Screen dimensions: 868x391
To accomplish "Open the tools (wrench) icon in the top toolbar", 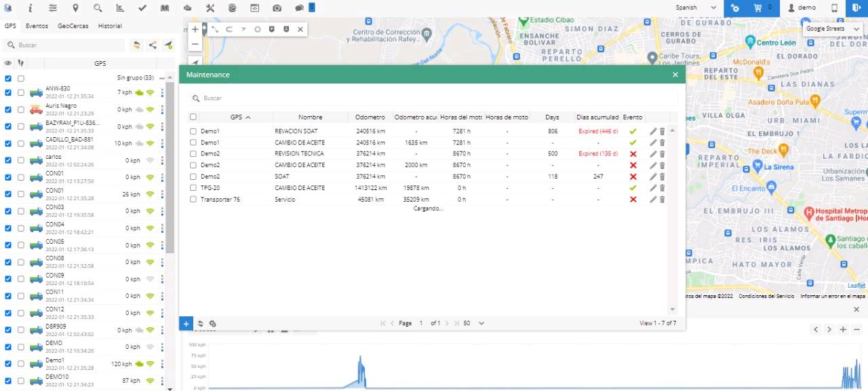I will tap(210, 8).
